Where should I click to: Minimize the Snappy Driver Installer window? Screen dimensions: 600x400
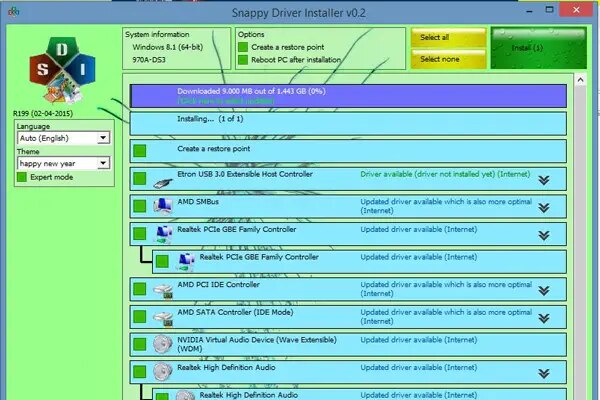[530, 11]
